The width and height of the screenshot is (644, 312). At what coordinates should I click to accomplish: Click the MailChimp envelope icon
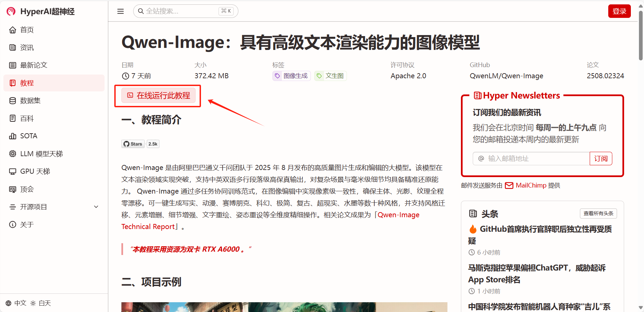pos(509,186)
